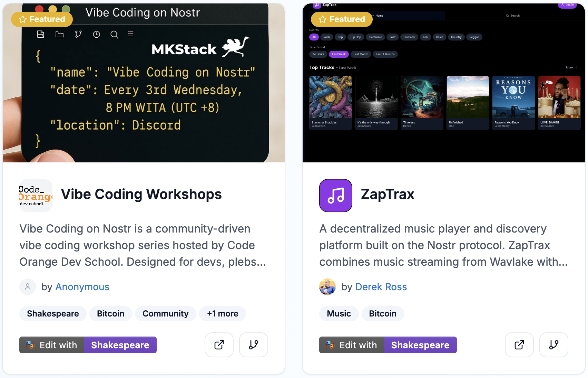
Task: Select Hip Hop genre in ZapTrax preview
Action: click(x=356, y=37)
